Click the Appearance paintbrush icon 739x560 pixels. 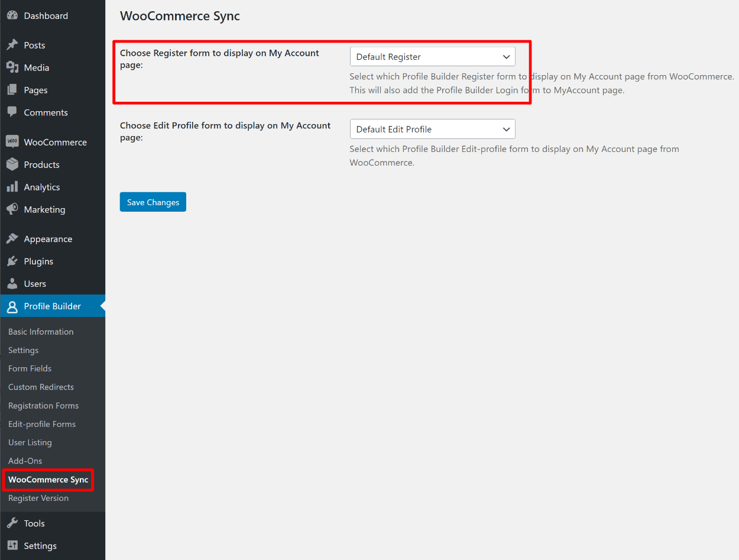(x=12, y=239)
